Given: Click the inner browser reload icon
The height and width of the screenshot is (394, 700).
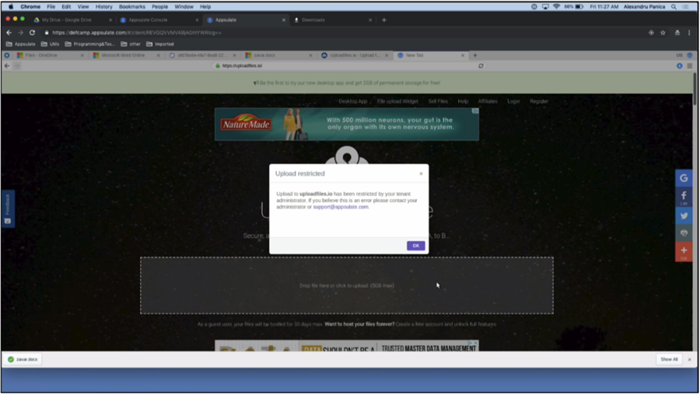Looking at the screenshot, I should point(481,66).
